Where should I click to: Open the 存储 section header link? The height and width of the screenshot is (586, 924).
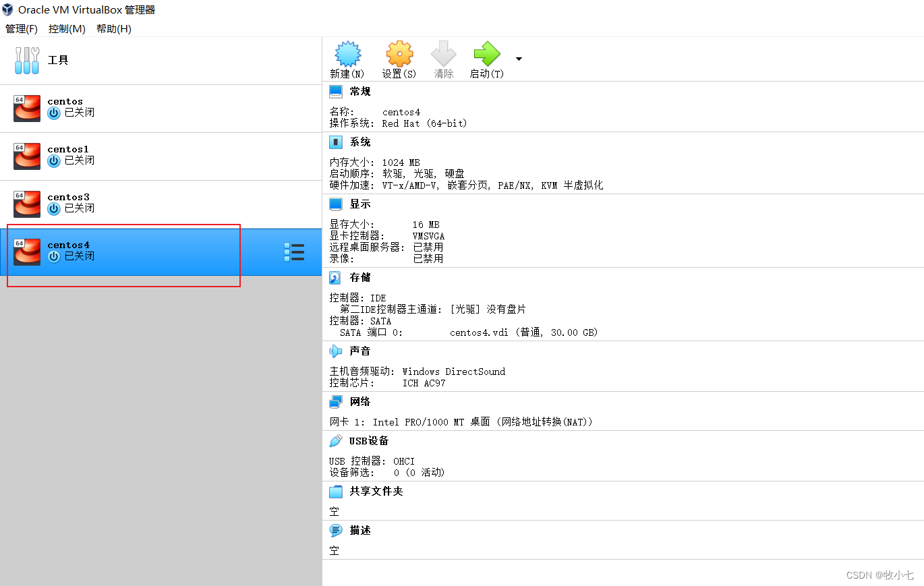click(x=360, y=278)
